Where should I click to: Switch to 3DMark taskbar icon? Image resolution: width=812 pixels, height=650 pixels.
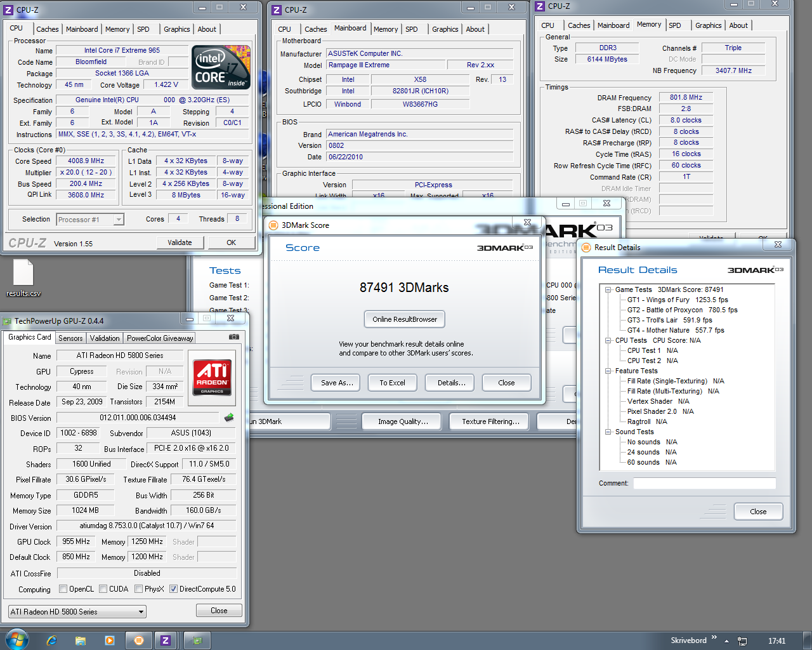point(138,640)
